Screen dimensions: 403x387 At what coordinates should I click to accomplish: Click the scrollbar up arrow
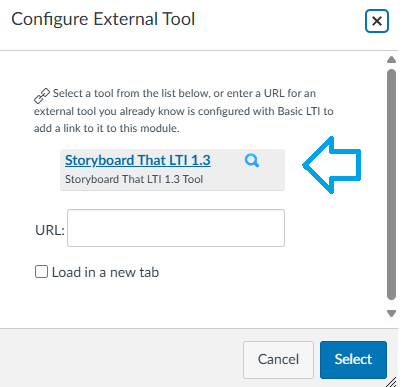click(x=391, y=60)
